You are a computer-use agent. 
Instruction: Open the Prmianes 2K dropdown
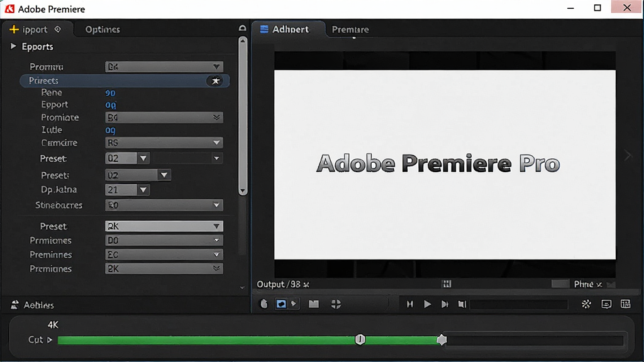pyautogui.click(x=164, y=269)
